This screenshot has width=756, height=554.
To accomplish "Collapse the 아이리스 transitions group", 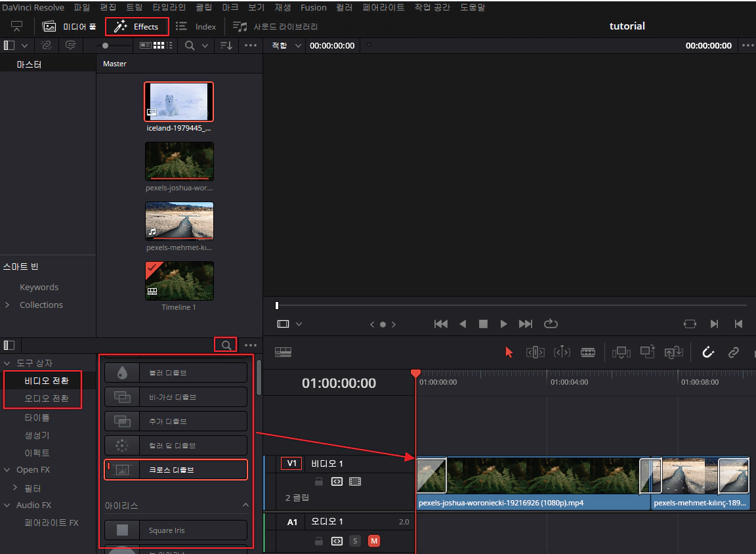I will click(x=245, y=505).
